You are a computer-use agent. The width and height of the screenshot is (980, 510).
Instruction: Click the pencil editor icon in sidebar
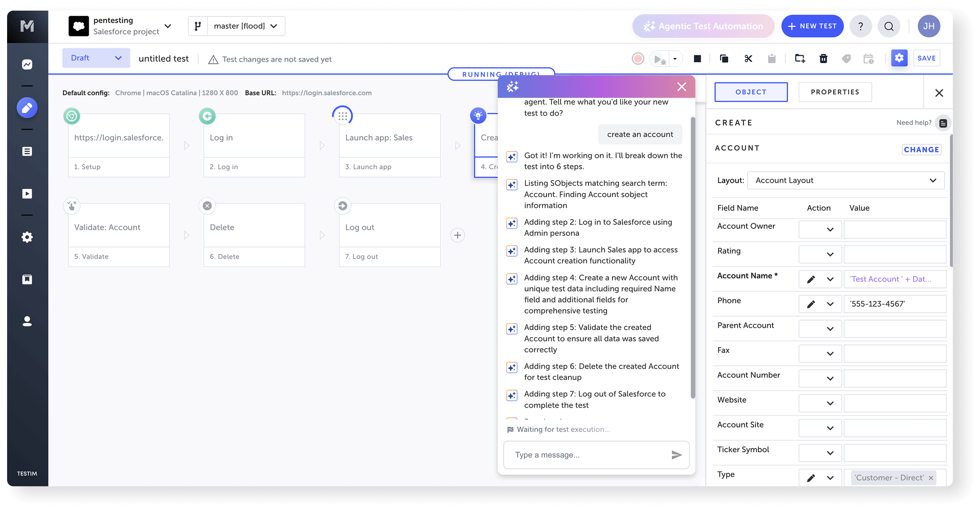click(x=27, y=108)
